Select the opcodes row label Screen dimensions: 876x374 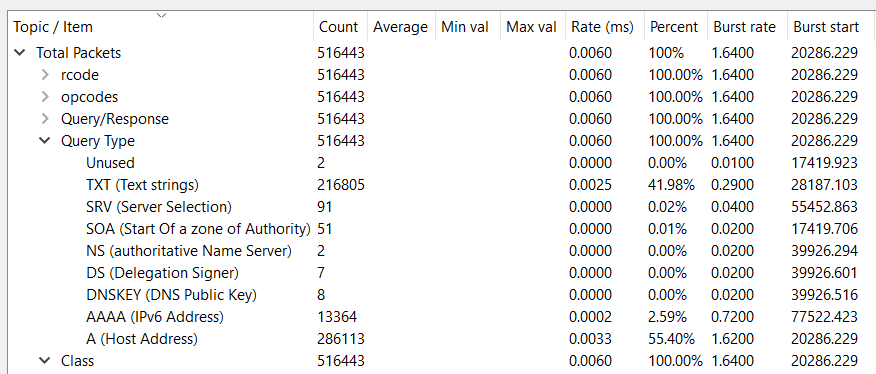pos(89,97)
